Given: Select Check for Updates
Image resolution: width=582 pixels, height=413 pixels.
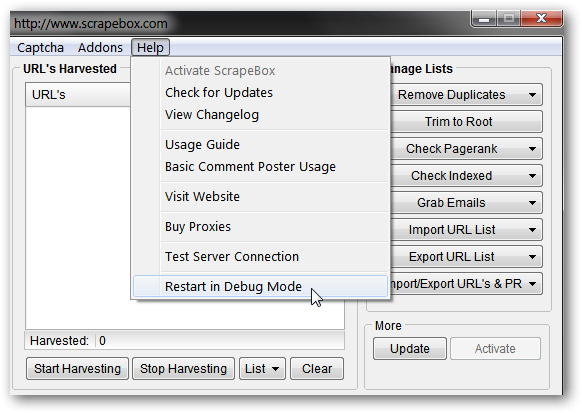Looking at the screenshot, I should (219, 93).
